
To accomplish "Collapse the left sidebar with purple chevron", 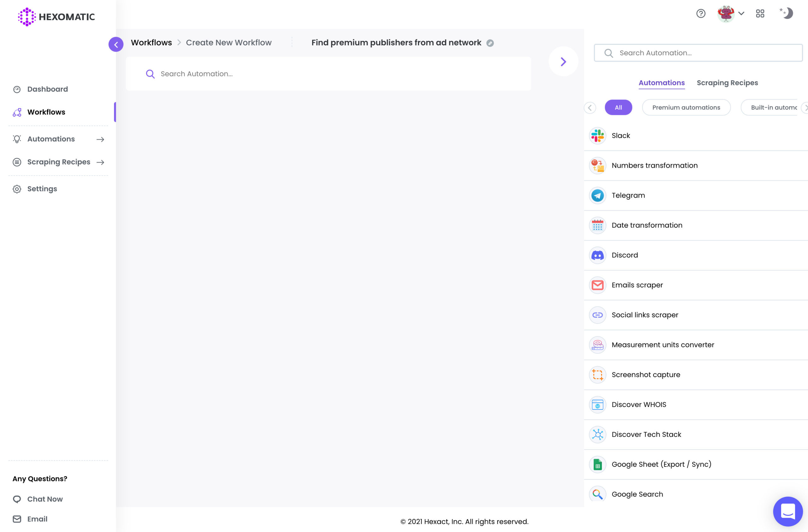I will tap(116, 45).
